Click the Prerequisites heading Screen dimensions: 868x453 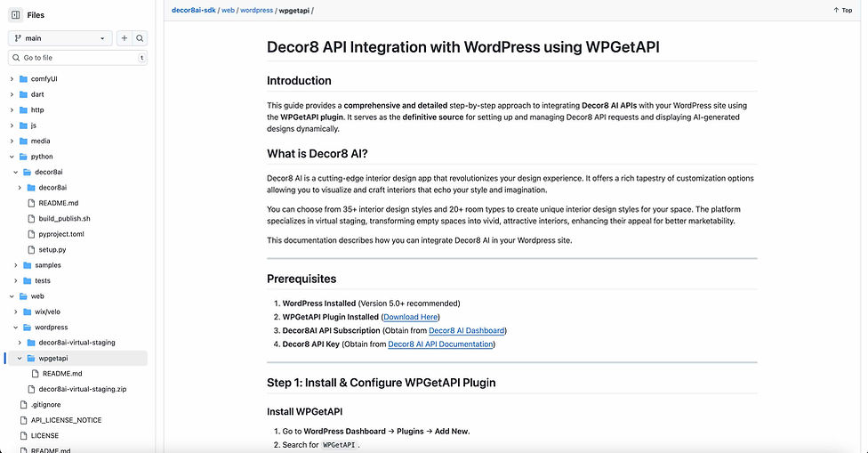301,279
